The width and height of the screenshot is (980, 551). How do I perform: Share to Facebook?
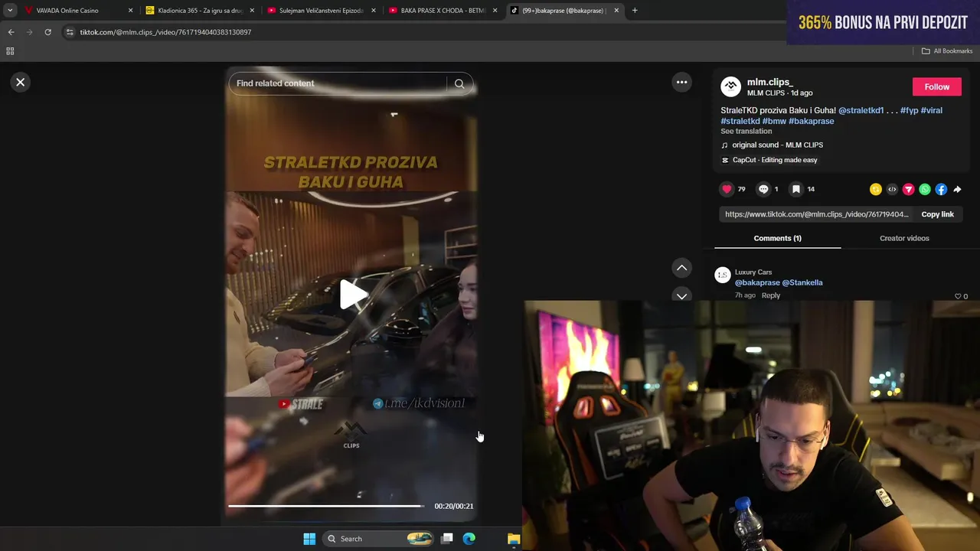[941, 189]
